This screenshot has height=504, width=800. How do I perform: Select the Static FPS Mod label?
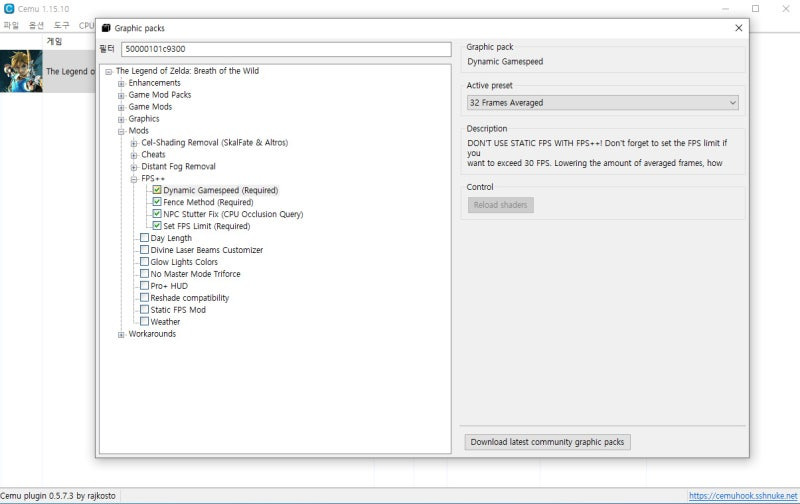coord(178,310)
